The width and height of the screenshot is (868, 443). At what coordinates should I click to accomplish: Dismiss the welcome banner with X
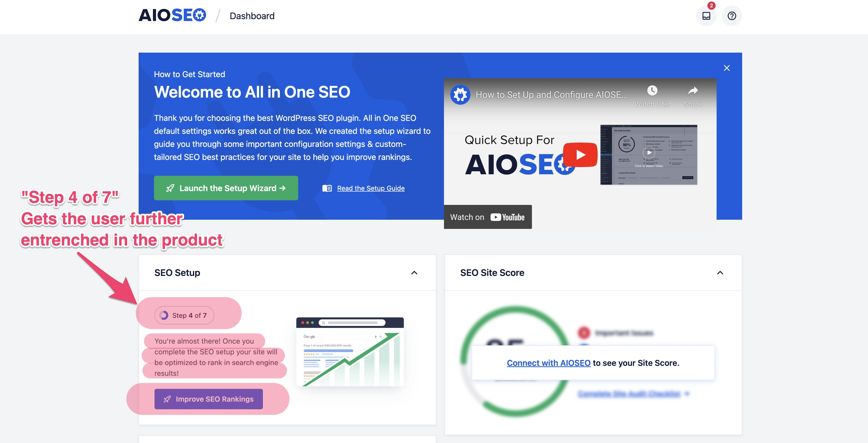point(727,68)
